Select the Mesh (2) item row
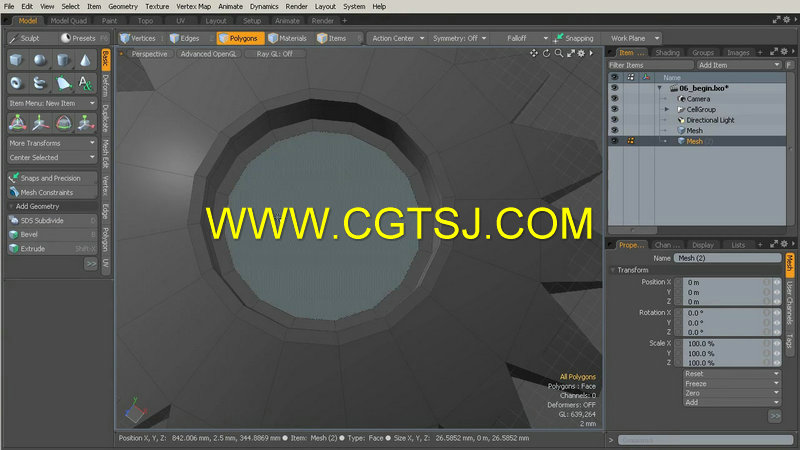Image resolution: width=800 pixels, height=450 pixels. (x=697, y=141)
